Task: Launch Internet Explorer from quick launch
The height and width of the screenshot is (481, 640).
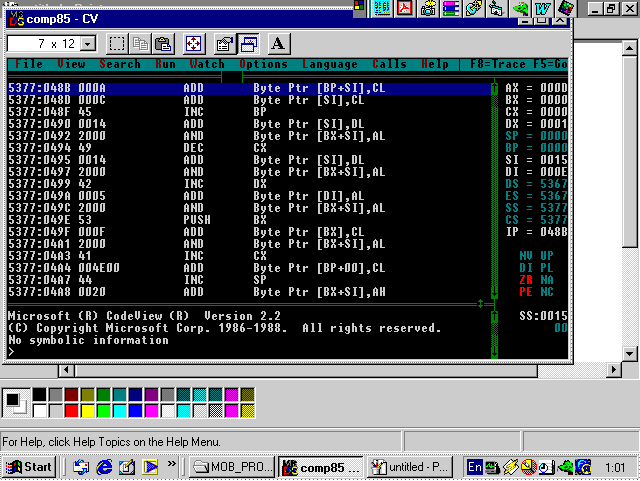Action: (104, 467)
